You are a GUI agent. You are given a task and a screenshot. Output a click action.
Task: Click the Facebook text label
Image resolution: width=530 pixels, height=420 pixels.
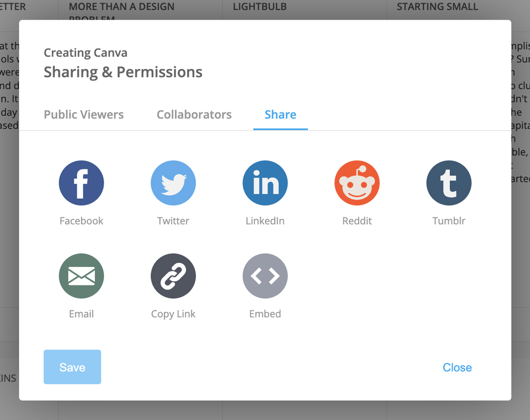click(82, 221)
